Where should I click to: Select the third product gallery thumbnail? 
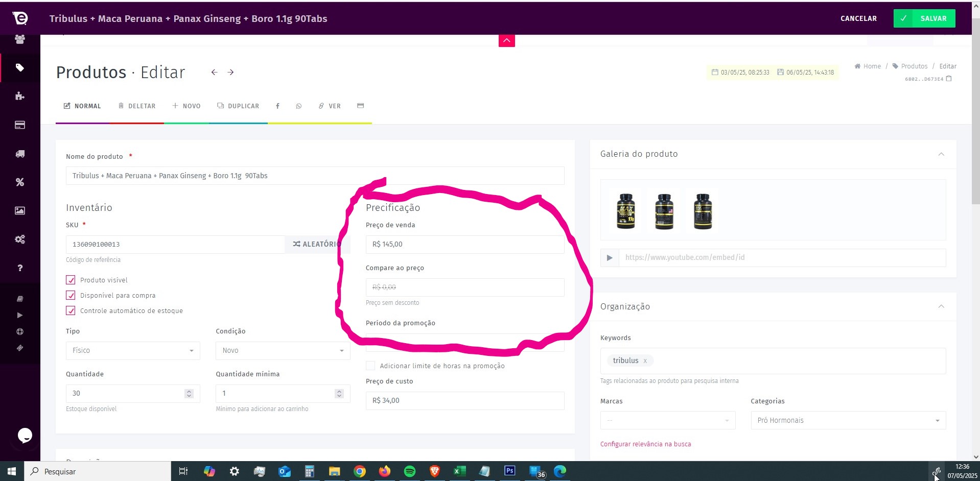703,211
